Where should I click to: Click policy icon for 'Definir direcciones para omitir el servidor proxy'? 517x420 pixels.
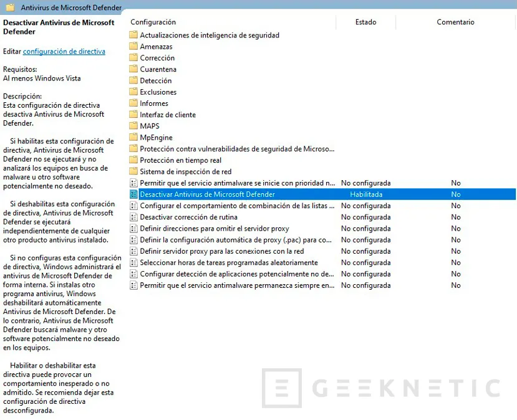pos(133,229)
